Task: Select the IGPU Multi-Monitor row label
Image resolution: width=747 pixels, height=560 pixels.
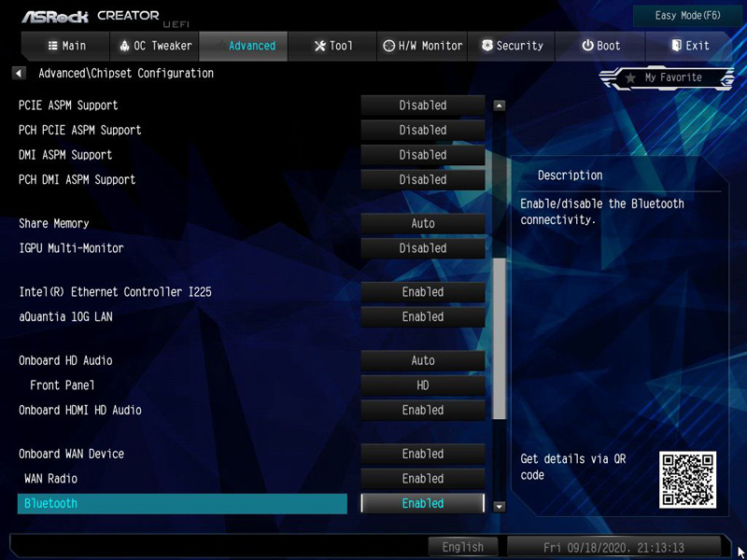Action: 71,248
